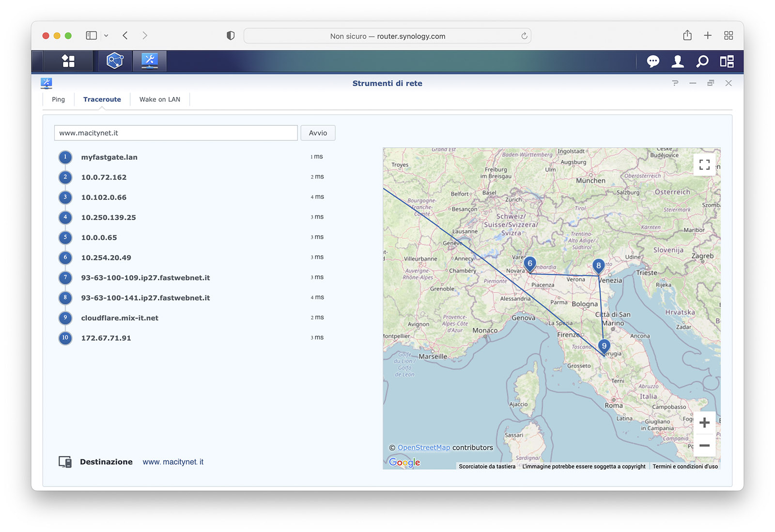Toggle fullscreen view on the map
The width and height of the screenshot is (775, 532).
(704, 165)
